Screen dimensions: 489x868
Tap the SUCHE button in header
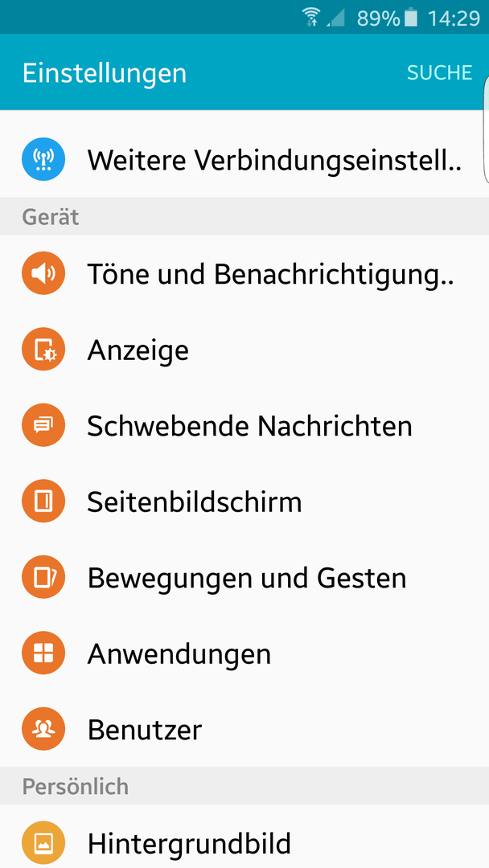pos(439,72)
